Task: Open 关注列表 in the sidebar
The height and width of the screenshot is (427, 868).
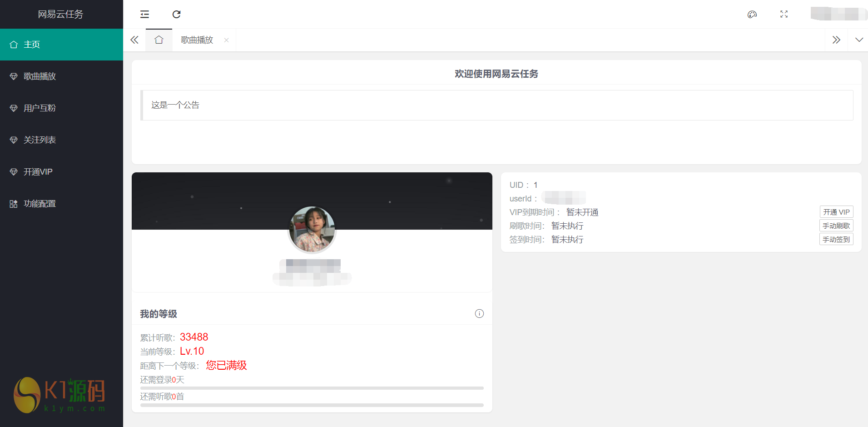Action: pos(61,140)
